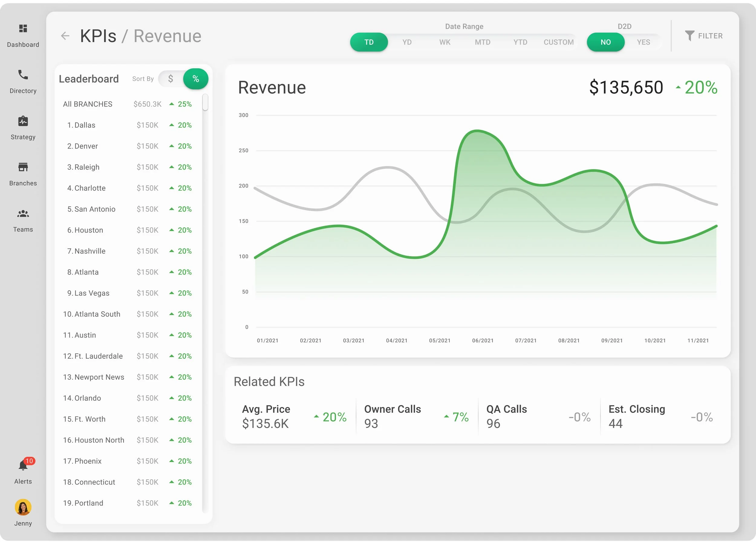
Task: Sort leaderboard by percent
Action: point(196,79)
